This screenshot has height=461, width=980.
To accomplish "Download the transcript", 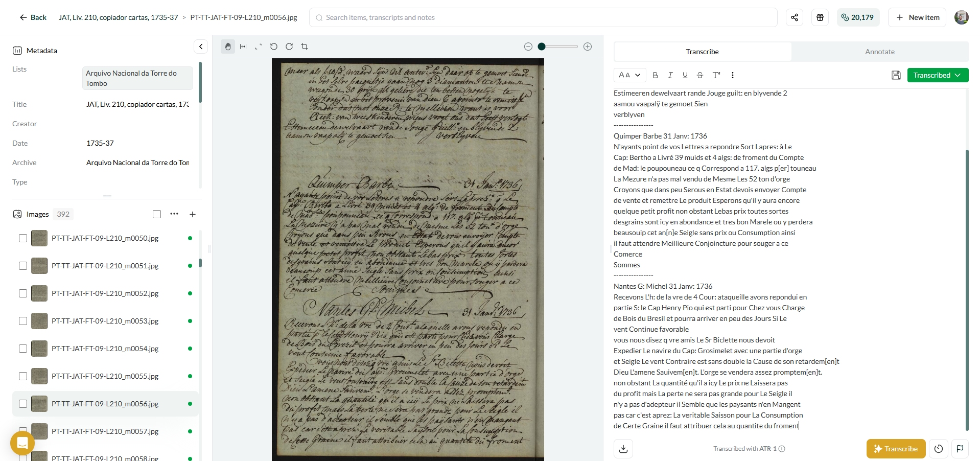I will [x=623, y=449].
